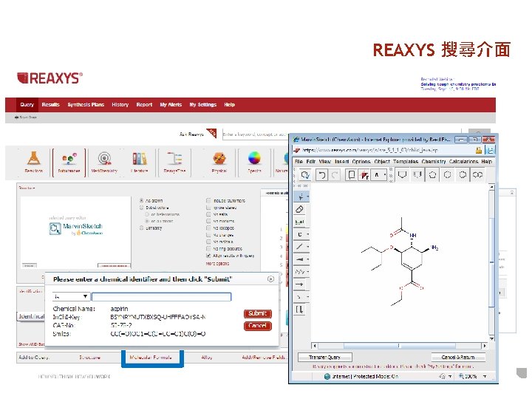Tick the No radicals checkbox
The width and height of the screenshot is (532, 399).
click(x=208, y=242)
